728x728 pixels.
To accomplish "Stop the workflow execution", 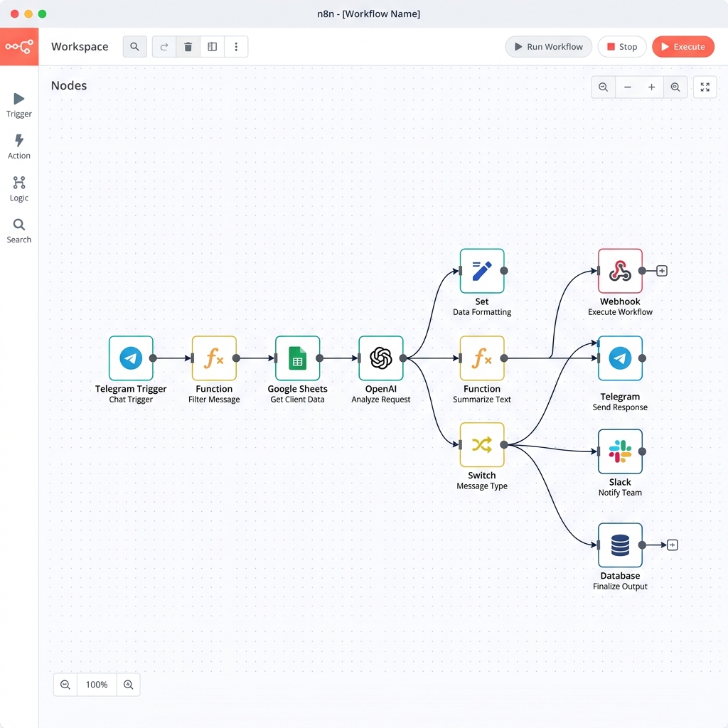I will coord(622,46).
